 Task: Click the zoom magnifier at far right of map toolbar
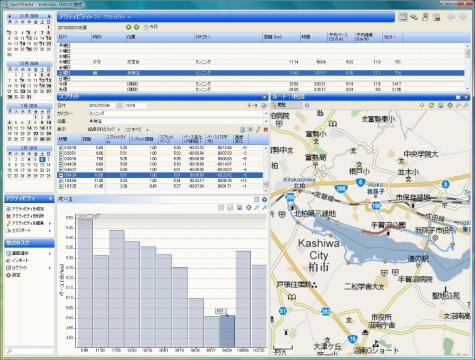click(x=466, y=105)
